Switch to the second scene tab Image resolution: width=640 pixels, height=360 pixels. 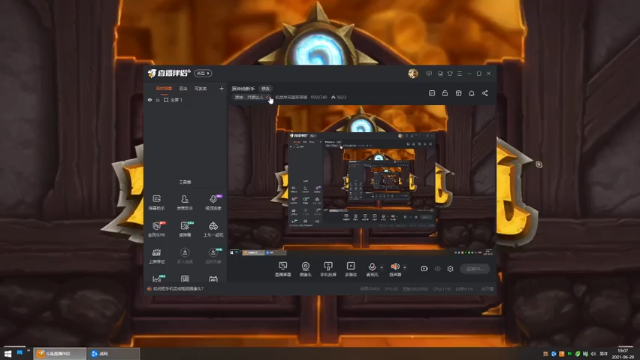[x=183, y=89]
